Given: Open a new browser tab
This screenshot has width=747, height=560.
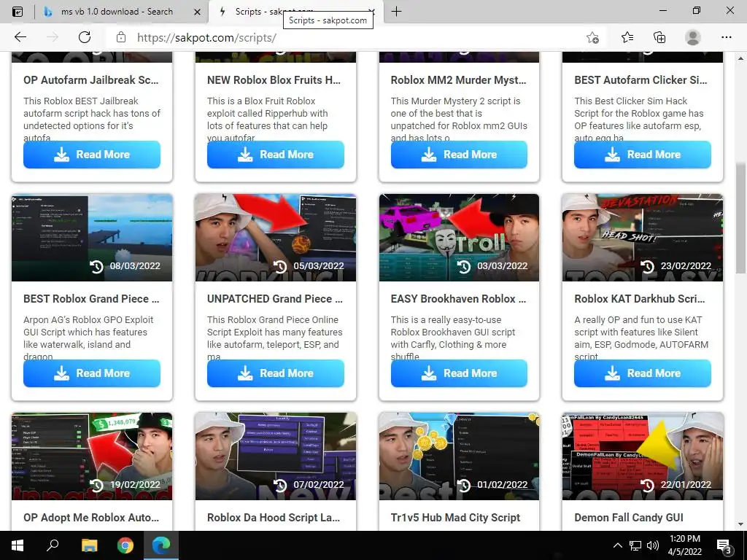Looking at the screenshot, I should [396, 12].
